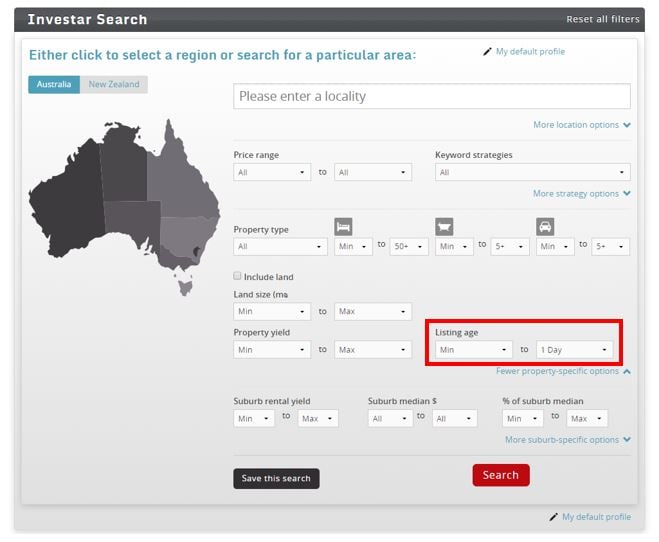Open the Property yield Min dropdown
Screen dimensions: 659x542
(272, 350)
